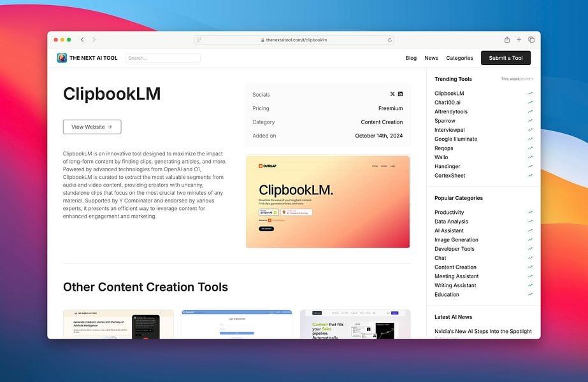The image size is (588, 382).
Task: Click trending arrow icon beside Image Generation
Action: point(530,239)
